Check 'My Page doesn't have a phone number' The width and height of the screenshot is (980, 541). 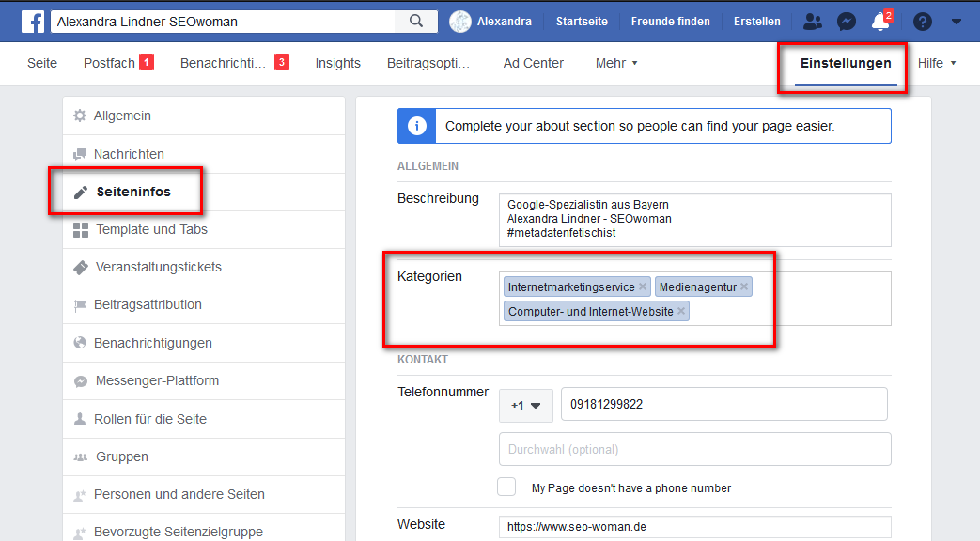(x=506, y=487)
